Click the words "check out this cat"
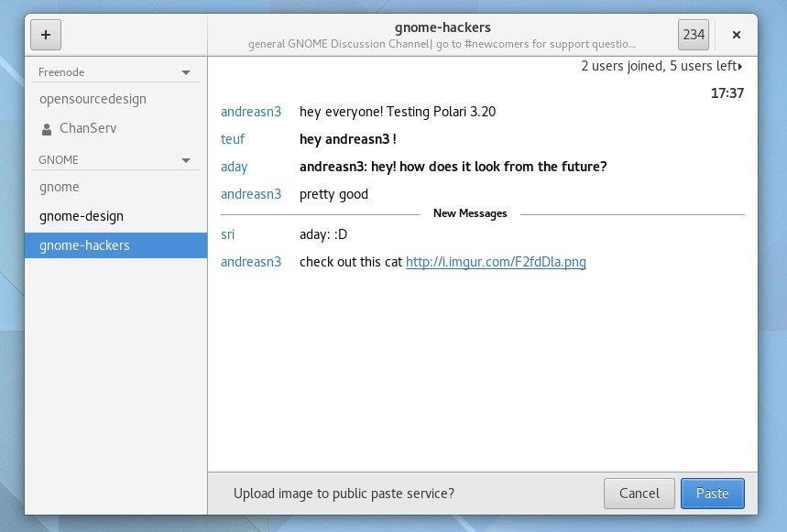787x532 pixels. (x=351, y=262)
